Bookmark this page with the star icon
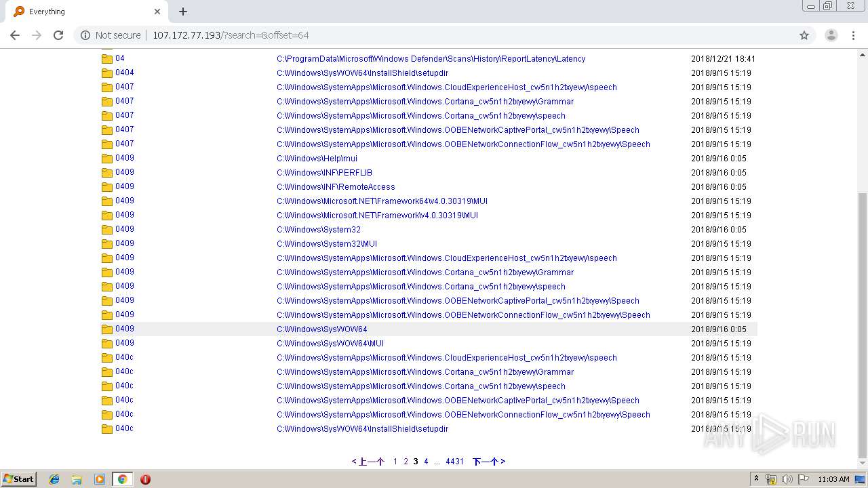Screen dimensions: 868x488 (804, 35)
